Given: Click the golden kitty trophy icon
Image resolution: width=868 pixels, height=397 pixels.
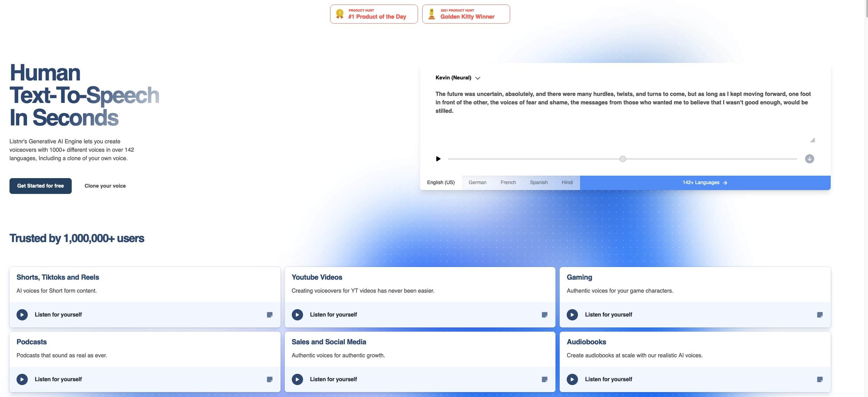Looking at the screenshot, I should (432, 14).
